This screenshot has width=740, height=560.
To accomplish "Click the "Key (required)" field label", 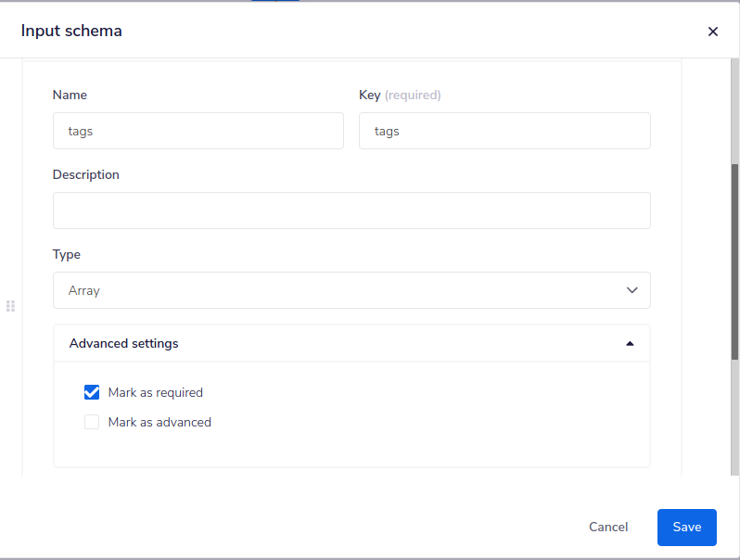I will pos(400,95).
